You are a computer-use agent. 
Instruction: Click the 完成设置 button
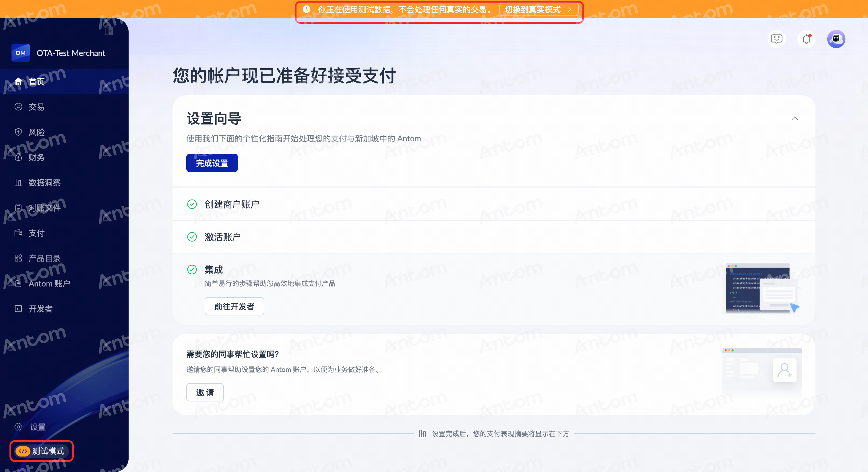(212, 163)
